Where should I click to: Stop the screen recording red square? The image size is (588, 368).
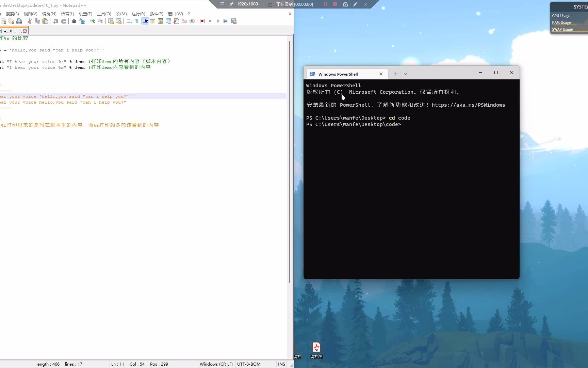335,4
